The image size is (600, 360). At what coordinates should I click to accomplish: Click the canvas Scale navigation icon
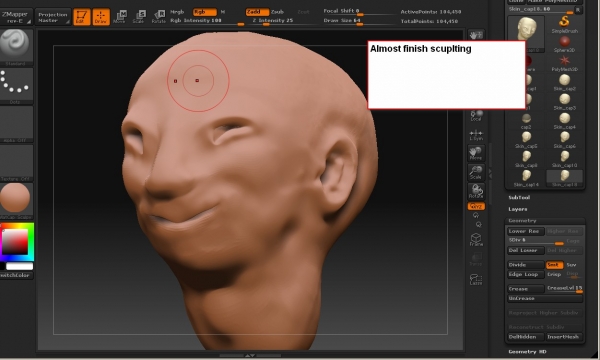(x=476, y=172)
